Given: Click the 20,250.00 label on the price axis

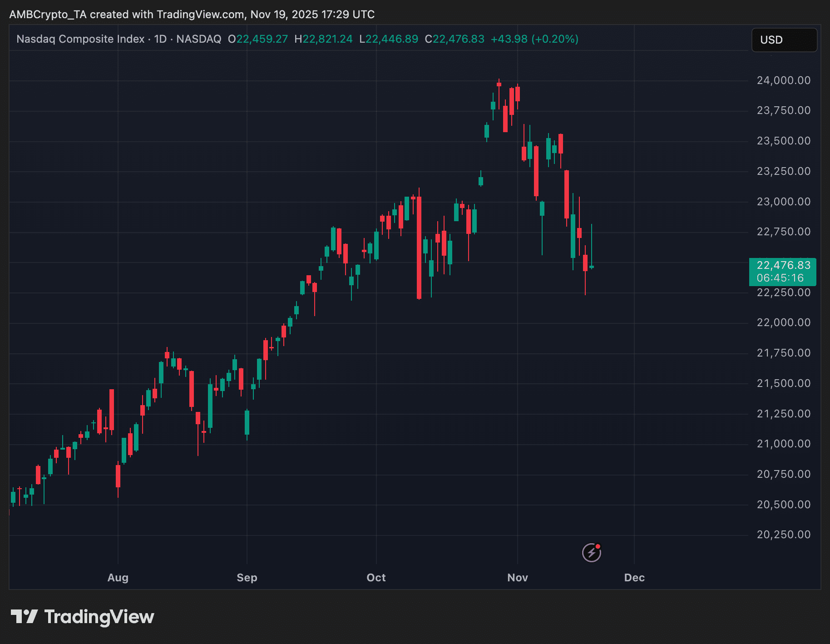Looking at the screenshot, I should pyautogui.click(x=783, y=535).
